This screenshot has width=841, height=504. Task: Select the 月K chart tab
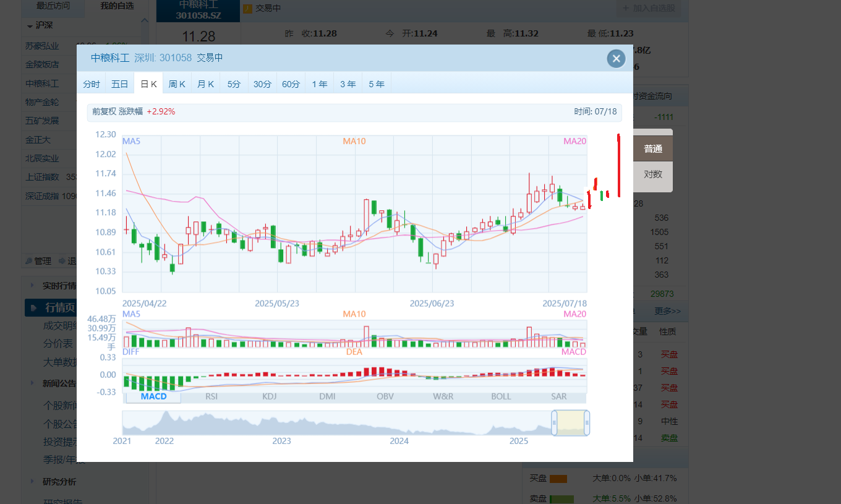pyautogui.click(x=205, y=83)
